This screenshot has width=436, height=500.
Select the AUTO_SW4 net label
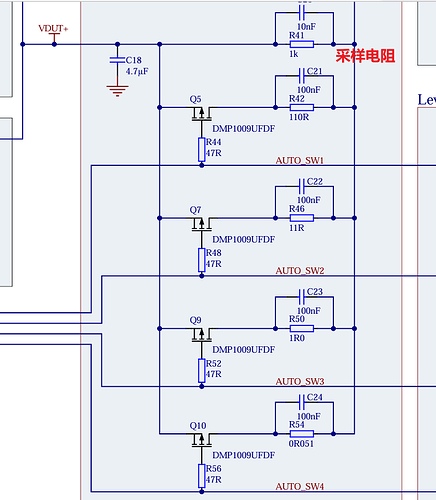300,487
